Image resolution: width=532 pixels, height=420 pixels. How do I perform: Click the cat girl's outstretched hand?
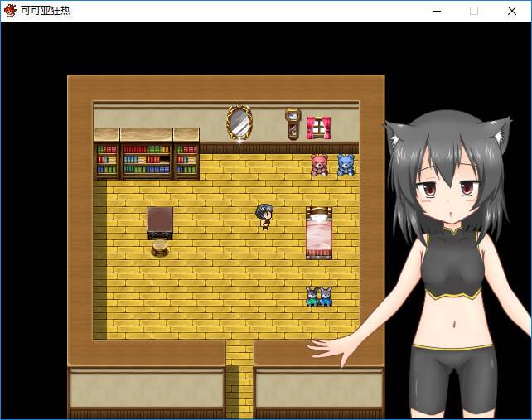pyautogui.click(x=329, y=352)
